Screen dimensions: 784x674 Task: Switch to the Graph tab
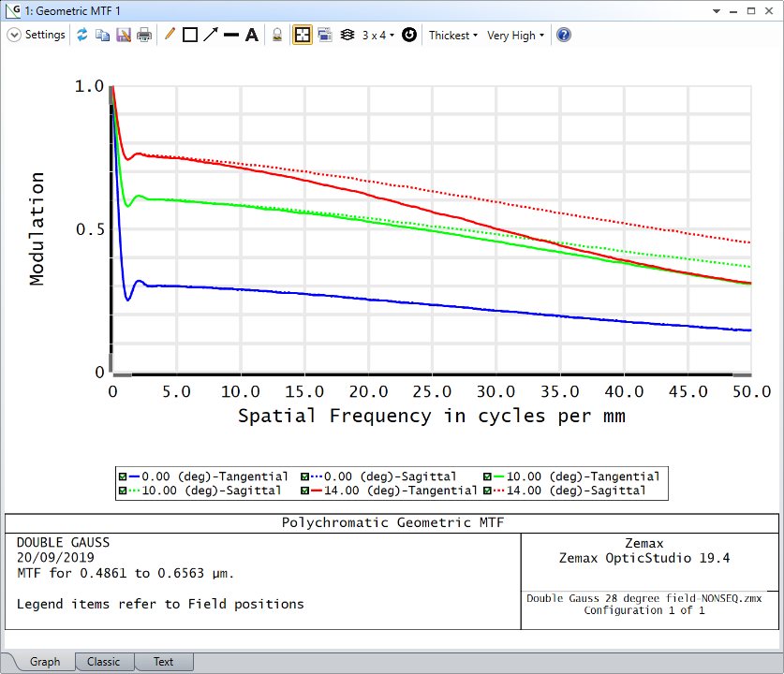(x=45, y=662)
